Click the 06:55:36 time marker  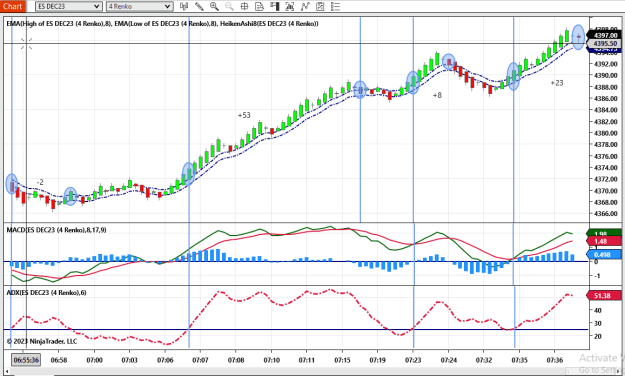coord(26,360)
